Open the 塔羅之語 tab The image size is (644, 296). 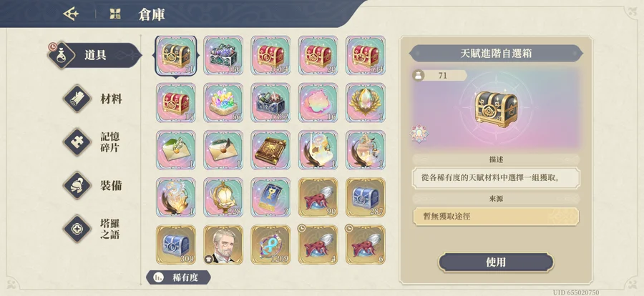coord(94,229)
